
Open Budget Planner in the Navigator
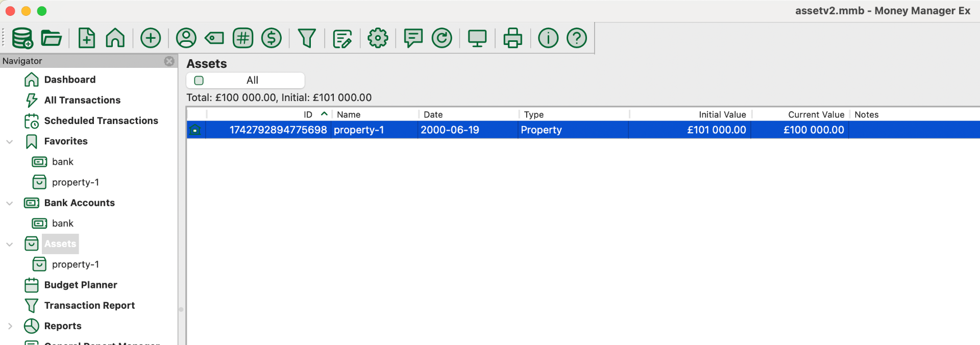click(80, 285)
